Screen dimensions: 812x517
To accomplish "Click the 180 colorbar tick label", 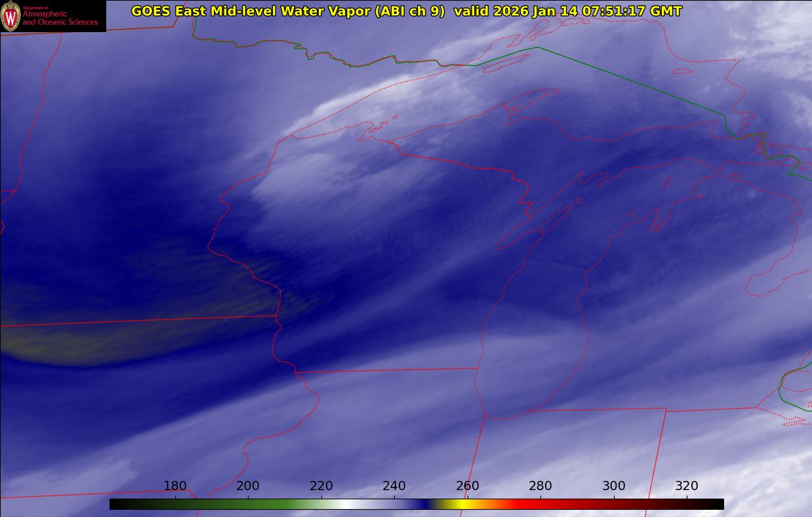I will pos(175,486).
